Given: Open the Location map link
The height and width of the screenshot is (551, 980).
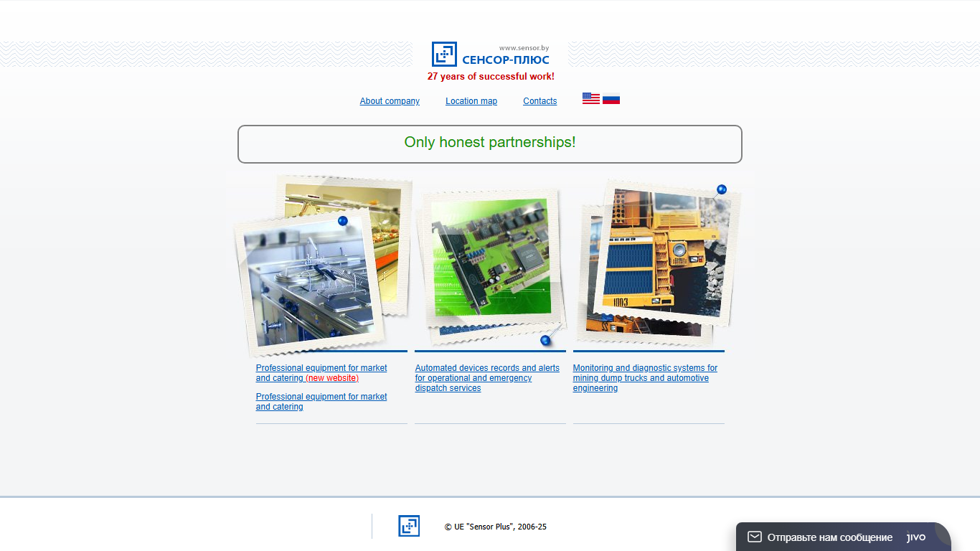Looking at the screenshot, I should click(x=471, y=101).
